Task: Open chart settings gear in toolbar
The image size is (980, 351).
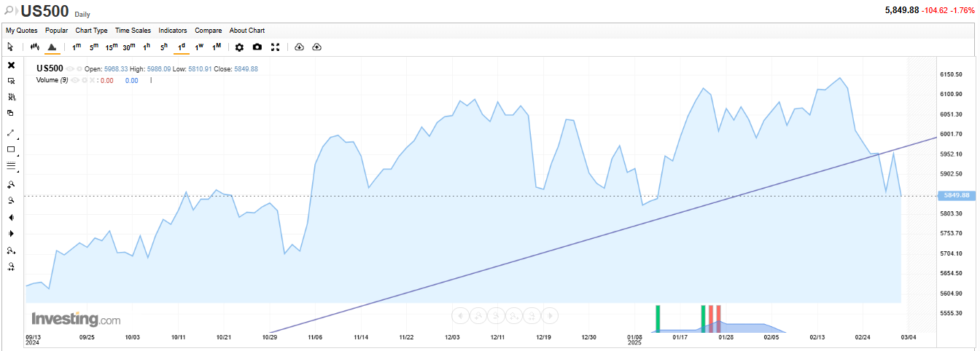Action: click(239, 47)
